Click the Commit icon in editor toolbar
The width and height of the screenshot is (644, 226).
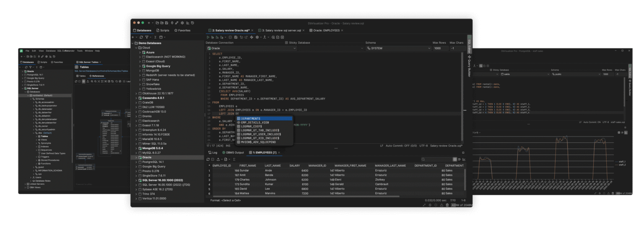pos(278,37)
